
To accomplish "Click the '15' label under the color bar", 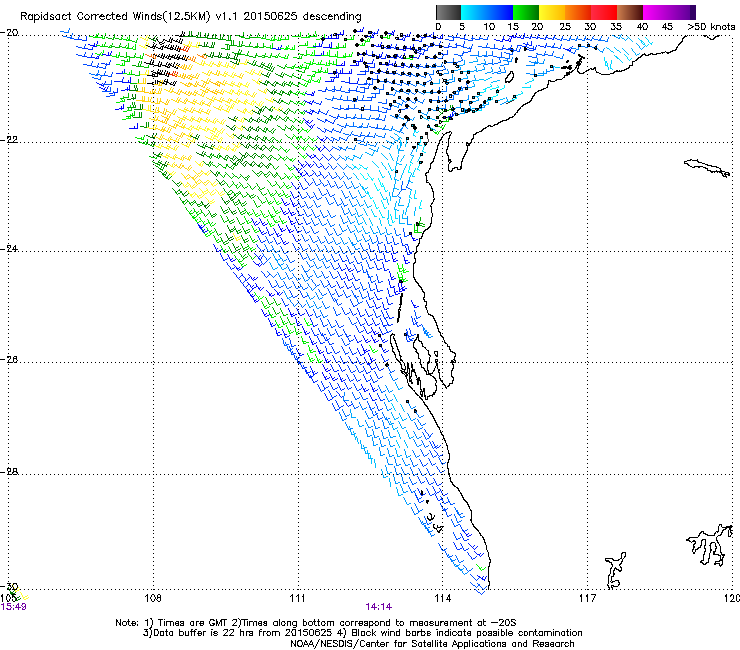I will (513, 26).
